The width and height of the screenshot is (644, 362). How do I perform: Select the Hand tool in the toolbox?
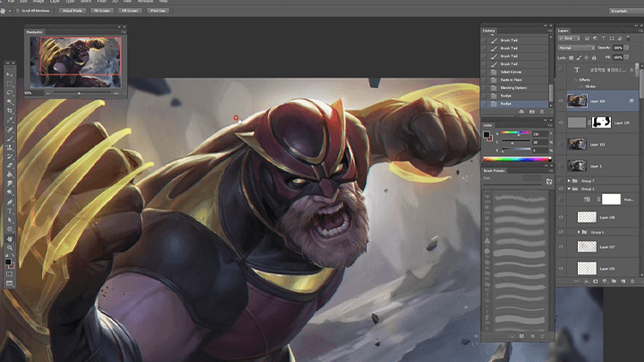pyautogui.click(x=10, y=239)
